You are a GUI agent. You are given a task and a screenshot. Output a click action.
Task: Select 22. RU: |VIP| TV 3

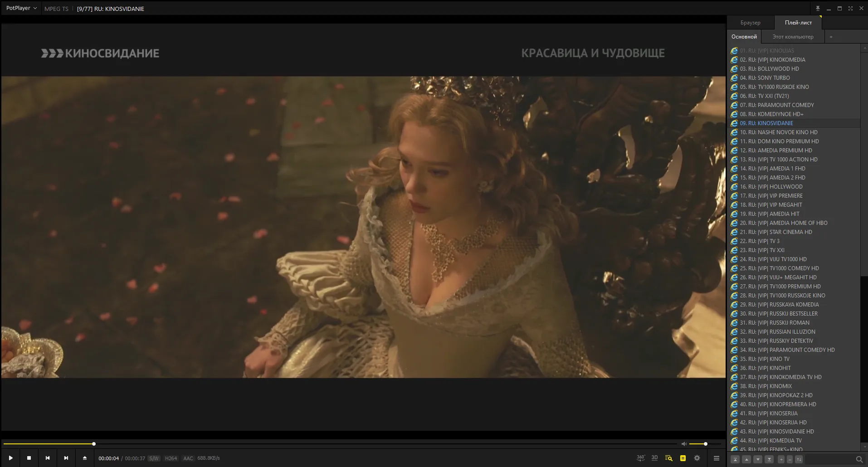pos(794,241)
